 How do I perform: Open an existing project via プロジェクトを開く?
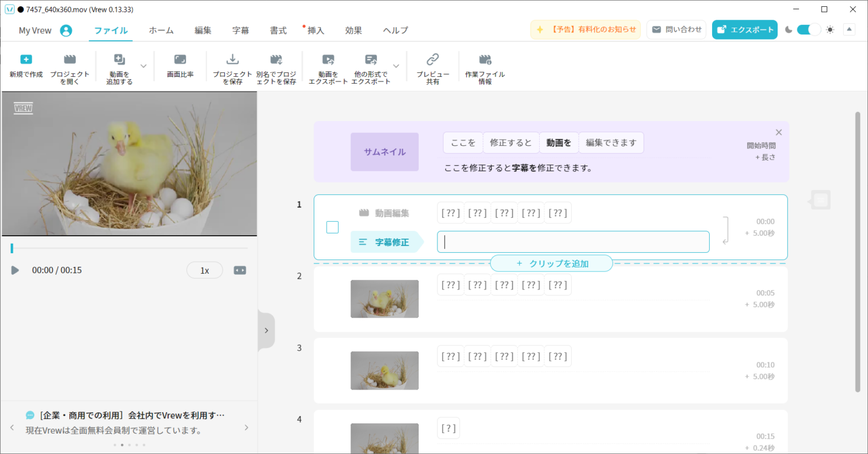pyautogui.click(x=70, y=67)
